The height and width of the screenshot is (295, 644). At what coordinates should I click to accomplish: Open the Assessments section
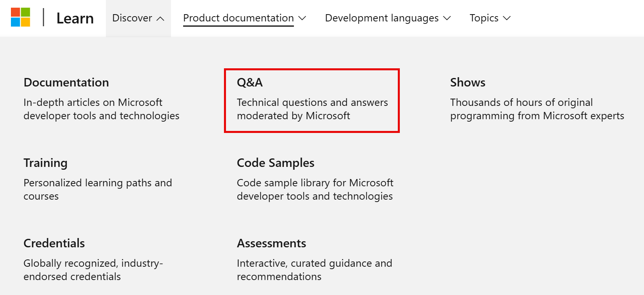pyautogui.click(x=271, y=243)
